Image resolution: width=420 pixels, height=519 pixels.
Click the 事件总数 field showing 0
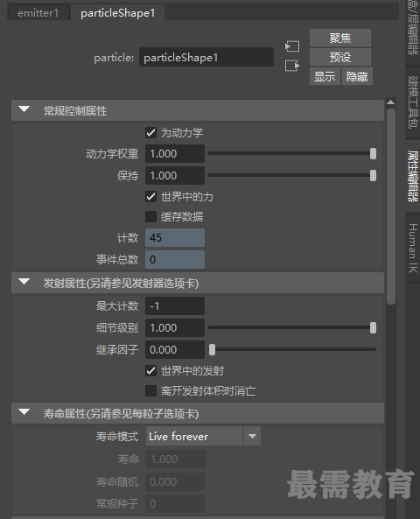click(x=175, y=259)
